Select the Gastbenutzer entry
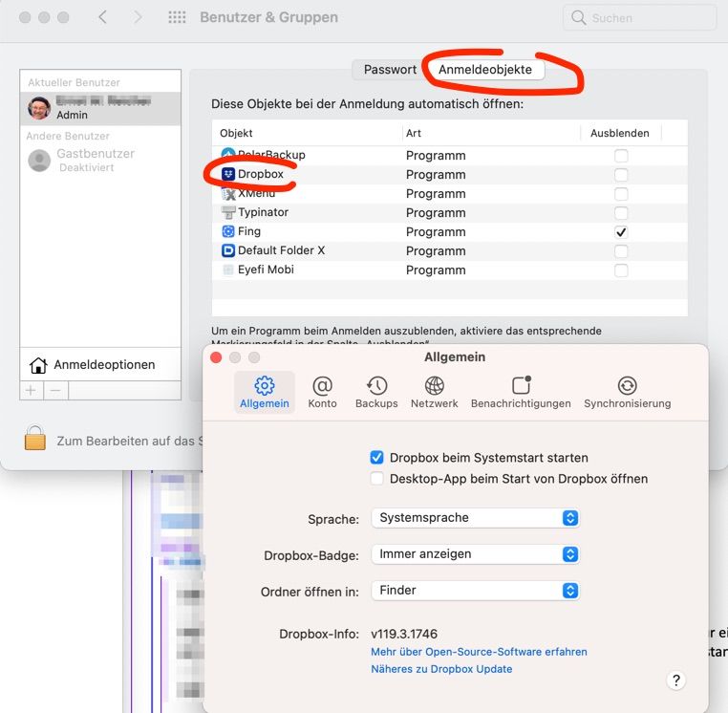The image size is (728, 713). (100, 161)
